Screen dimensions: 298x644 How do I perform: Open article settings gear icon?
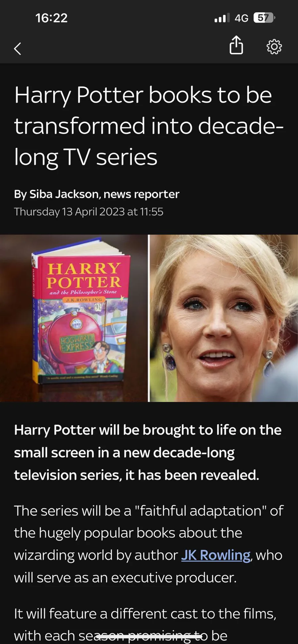(x=274, y=47)
